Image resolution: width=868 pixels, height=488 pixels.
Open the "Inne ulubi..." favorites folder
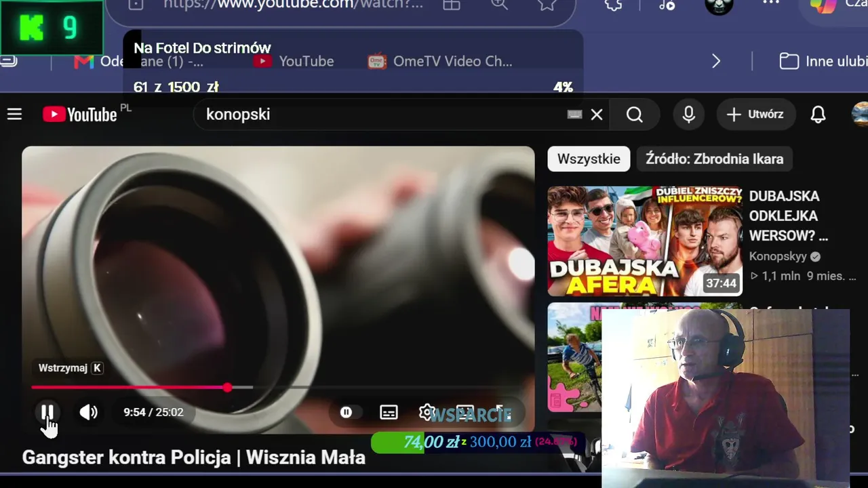click(823, 62)
